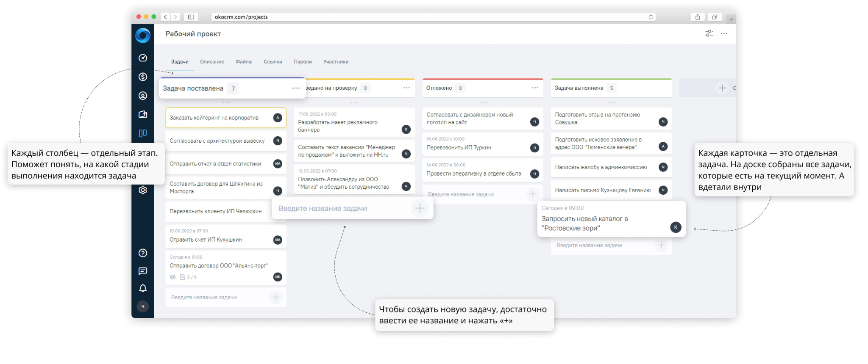Switch to the Пароли tab
The height and width of the screenshot is (364, 868).
tap(303, 62)
